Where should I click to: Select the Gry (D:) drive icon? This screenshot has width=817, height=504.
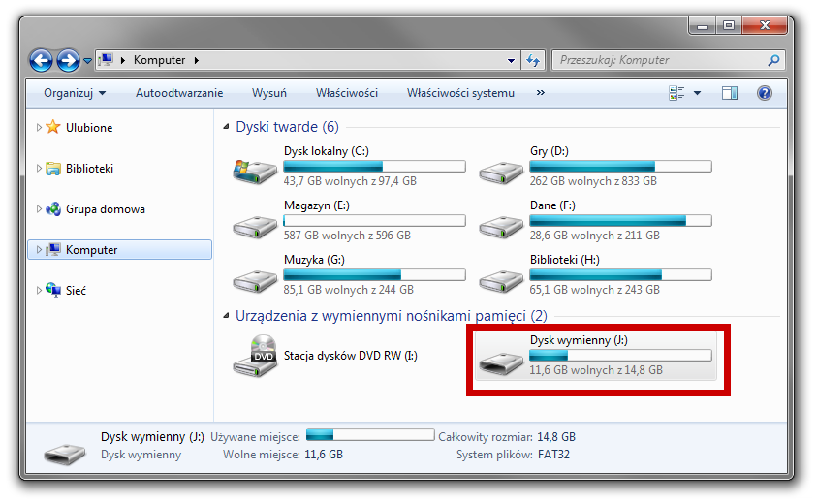point(501,173)
